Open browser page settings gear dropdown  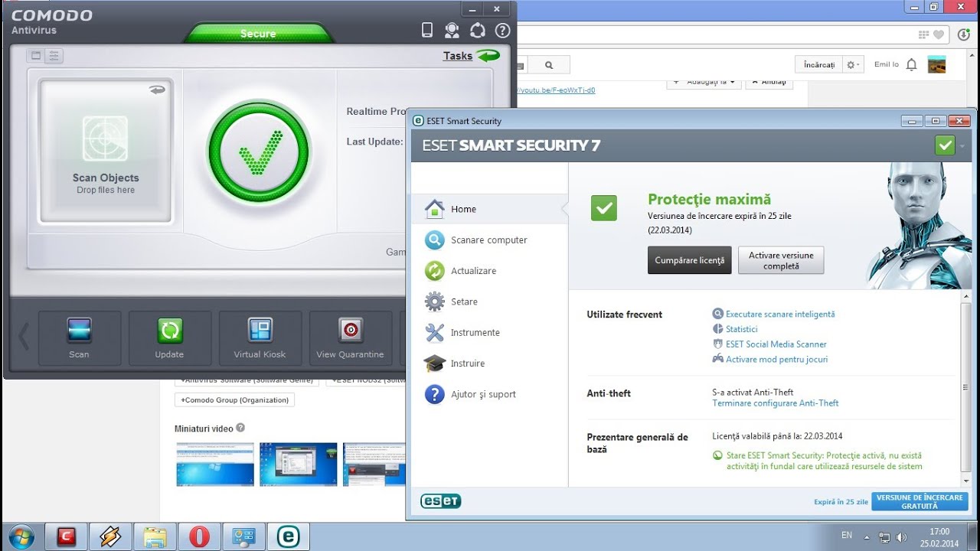[x=854, y=65]
